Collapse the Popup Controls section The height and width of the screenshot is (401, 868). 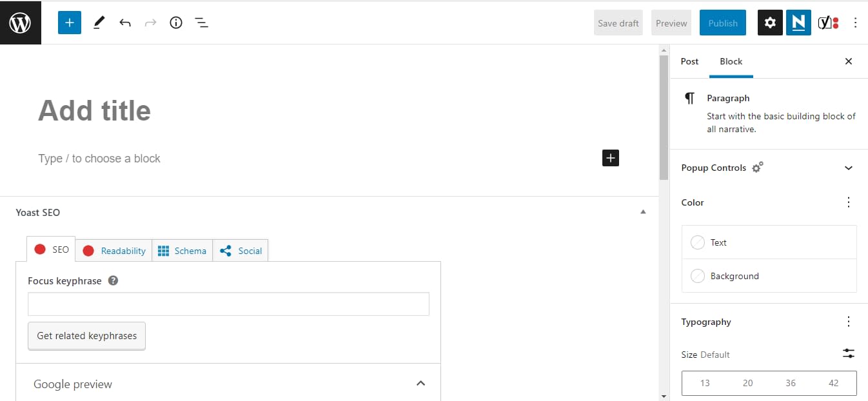click(849, 168)
